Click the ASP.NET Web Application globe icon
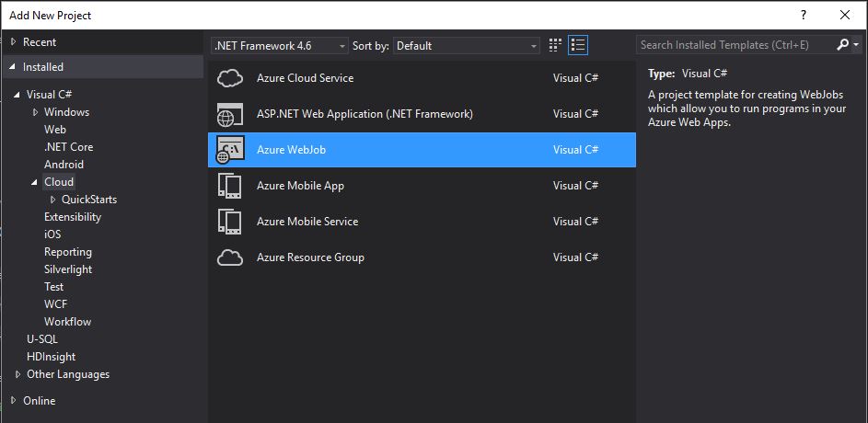Viewport: 868px width, 423px height. tap(230, 114)
